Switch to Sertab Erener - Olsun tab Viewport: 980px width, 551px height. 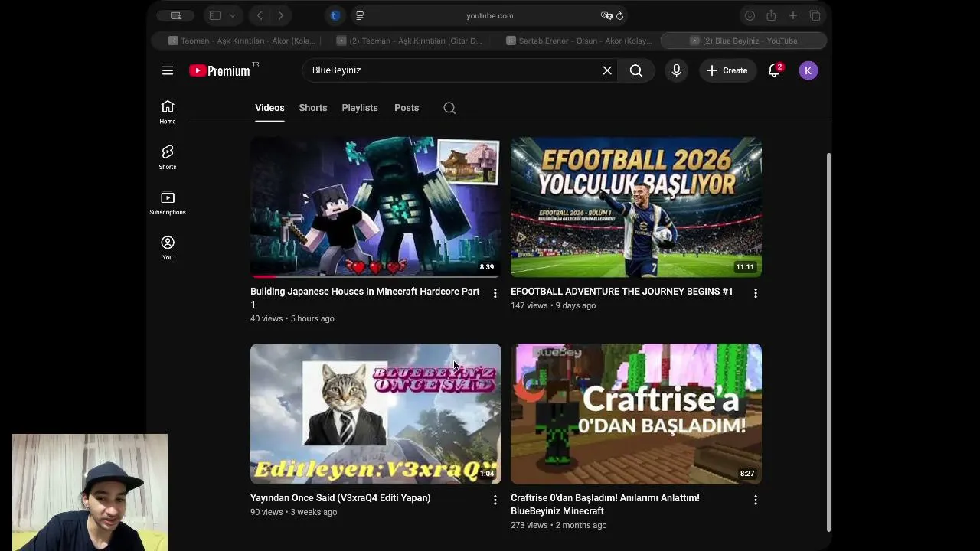click(577, 41)
